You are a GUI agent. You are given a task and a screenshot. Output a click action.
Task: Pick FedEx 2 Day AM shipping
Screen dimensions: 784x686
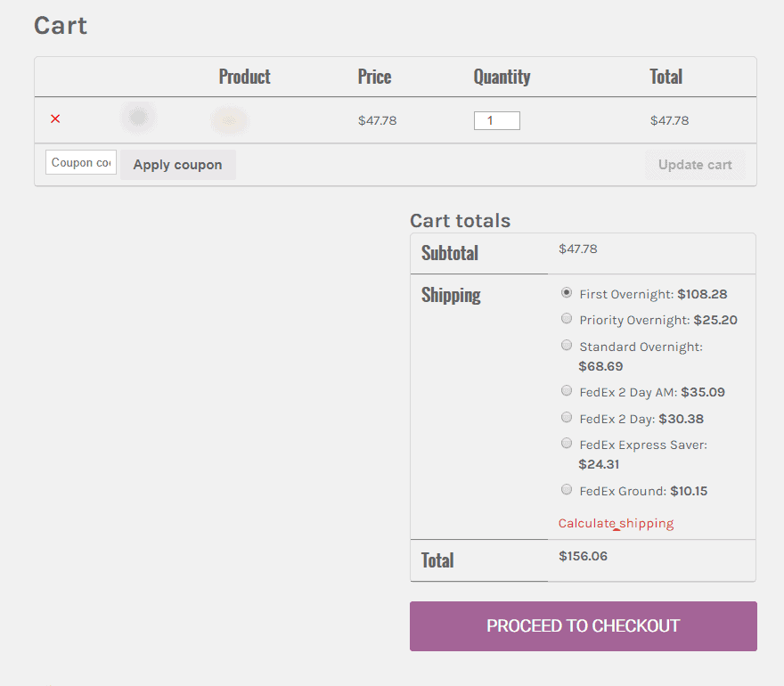point(567,390)
